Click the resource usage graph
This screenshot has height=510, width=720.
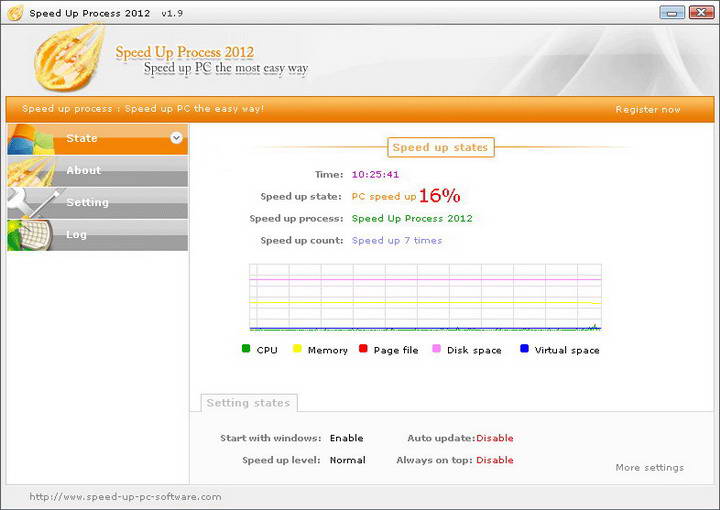[x=425, y=297]
